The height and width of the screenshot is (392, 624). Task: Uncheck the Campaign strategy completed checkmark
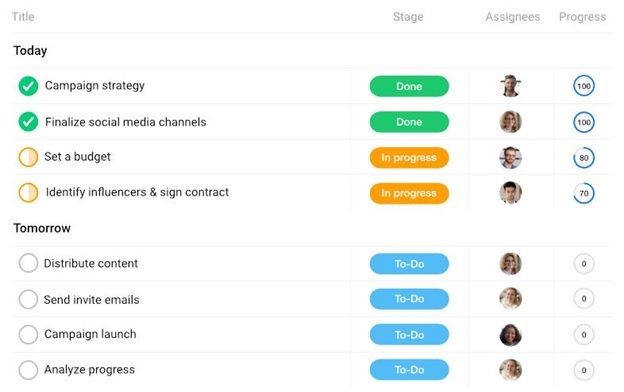28,86
